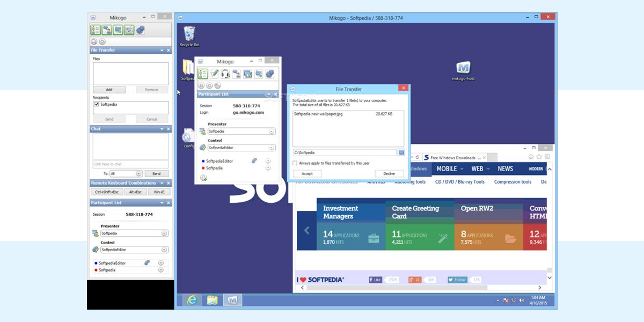Click the add participant icon in remote panel
This screenshot has height=322, width=644.
pyautogui.click(x=203, y=178)
